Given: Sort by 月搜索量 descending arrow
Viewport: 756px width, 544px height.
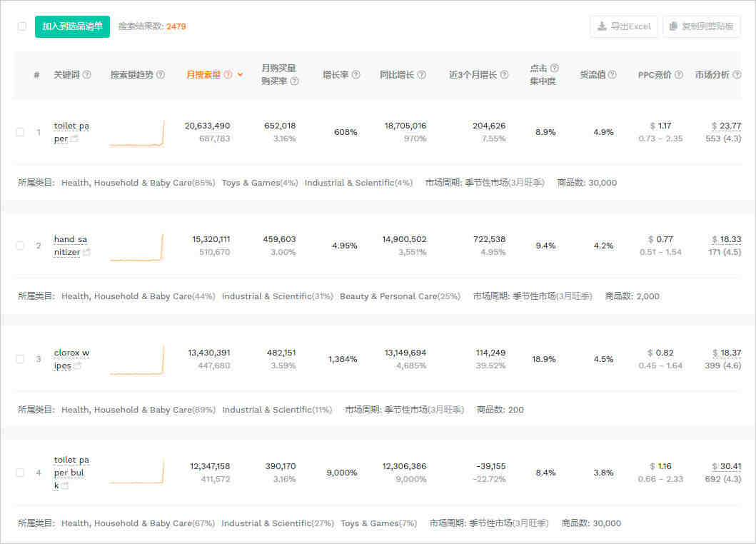Looking at the screenshot, I should (241, 75).
